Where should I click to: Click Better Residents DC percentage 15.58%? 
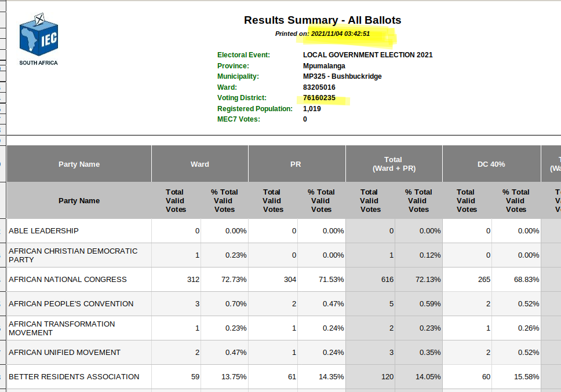click(527, 376)
